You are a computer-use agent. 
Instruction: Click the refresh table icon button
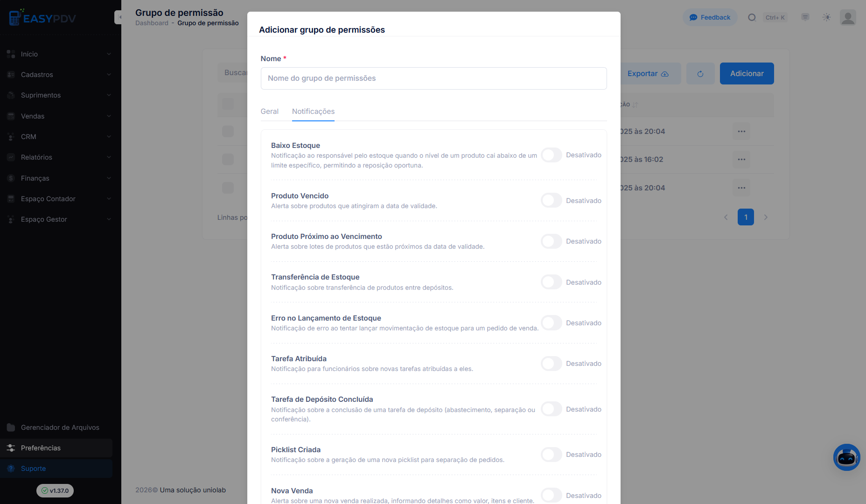click(x=700, y=74)
